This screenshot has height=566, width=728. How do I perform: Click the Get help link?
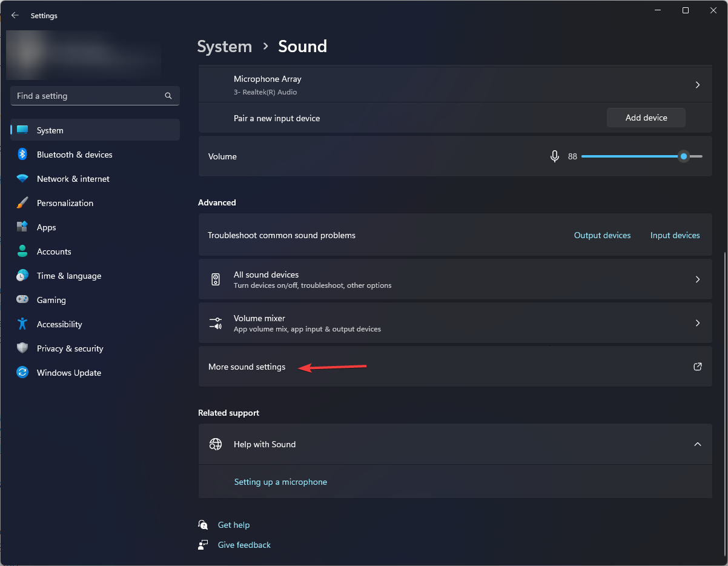coord(234,525)
